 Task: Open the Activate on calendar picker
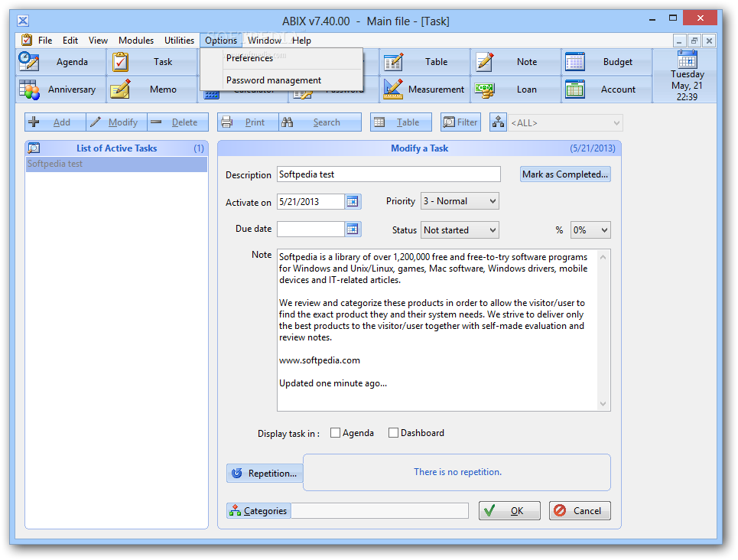[353, 201]
